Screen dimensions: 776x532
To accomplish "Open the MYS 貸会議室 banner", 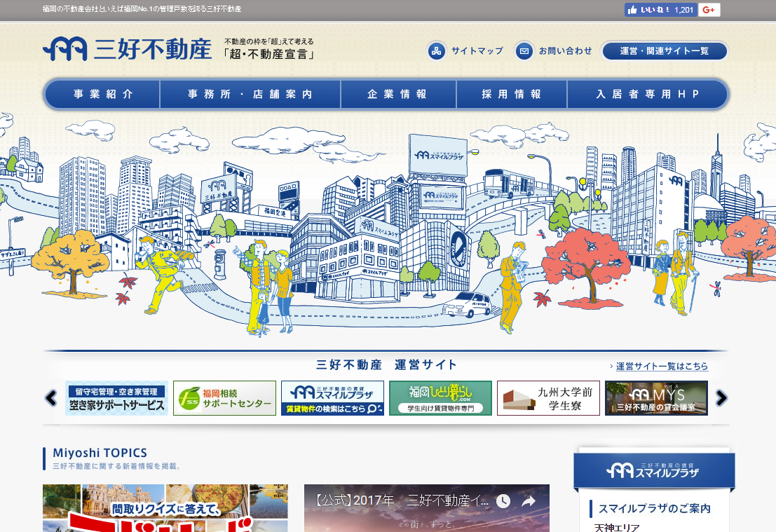I will point(656,398).
